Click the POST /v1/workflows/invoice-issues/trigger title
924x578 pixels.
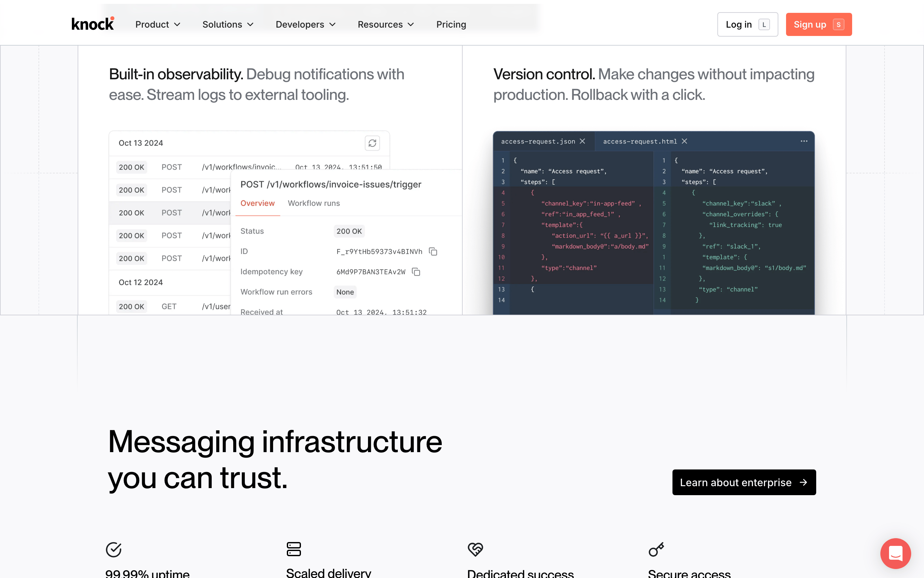pyautogui.click(x=331, y=184)
